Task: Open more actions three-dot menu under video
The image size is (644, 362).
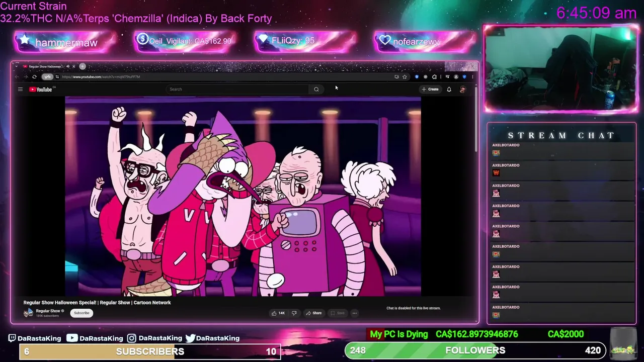Action: 354,313
